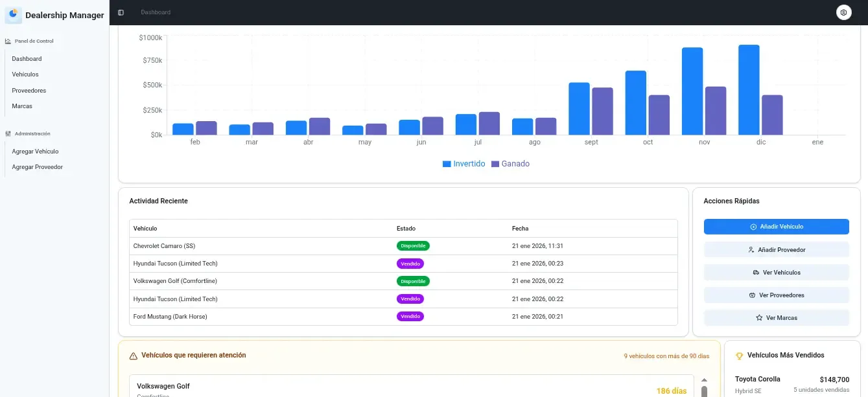Open Vehículos from the sidebar menu
Screen dimensions: 868x397
click(26, 74)
